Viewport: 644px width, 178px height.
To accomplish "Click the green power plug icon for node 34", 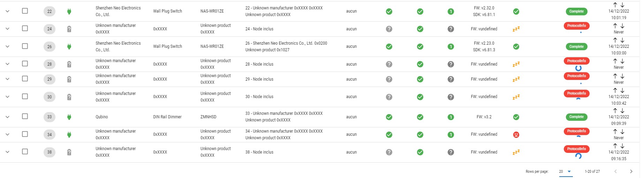I will point(69,134).
